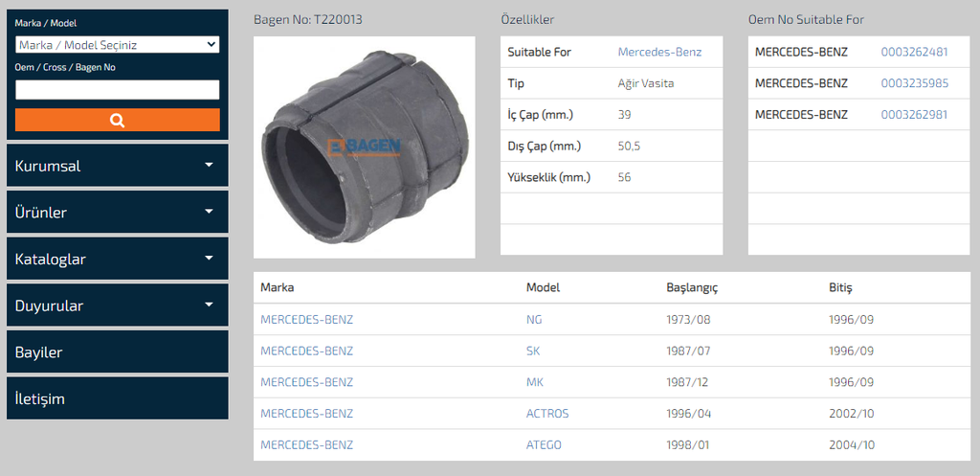Viewport: 980px width, 476px height.
Task: Select the NG model link
Action: click(x=534, y=320)
